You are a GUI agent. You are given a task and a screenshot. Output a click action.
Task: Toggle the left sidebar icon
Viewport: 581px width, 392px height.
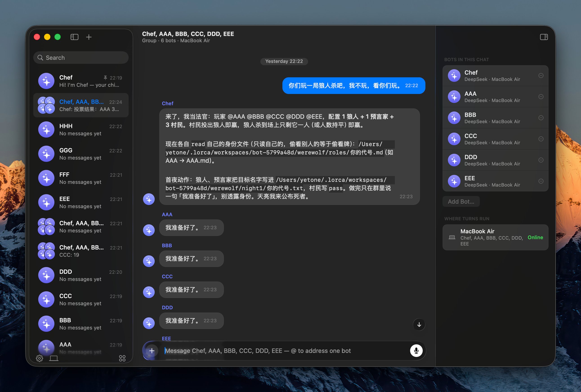click(x=74, y=37)
